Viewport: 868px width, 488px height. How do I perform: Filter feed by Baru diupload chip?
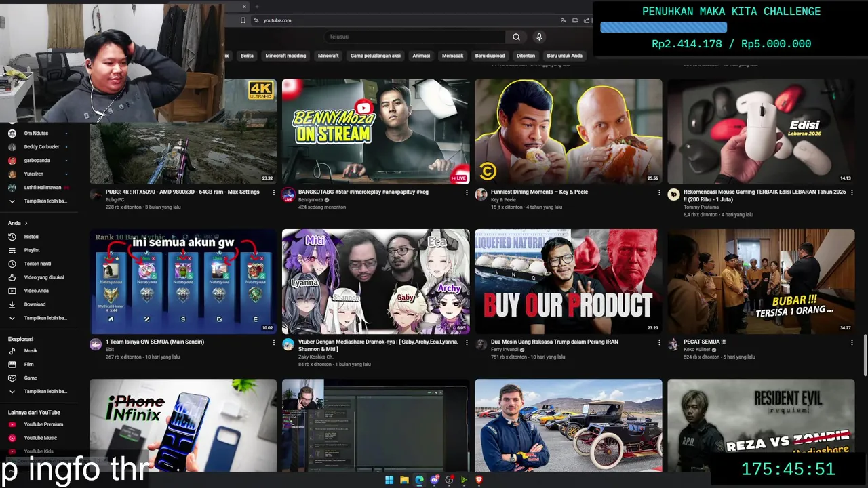coord(490,56)
